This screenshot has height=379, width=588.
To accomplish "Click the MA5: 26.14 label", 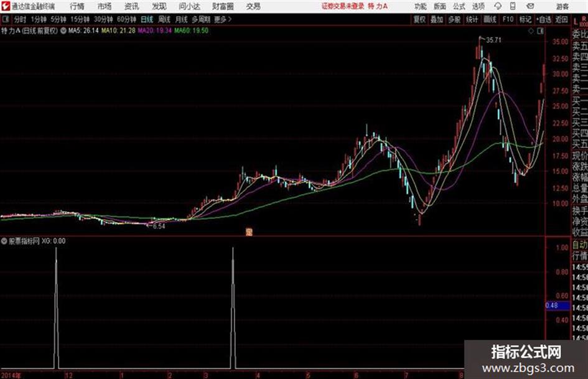I will [83, 30].
